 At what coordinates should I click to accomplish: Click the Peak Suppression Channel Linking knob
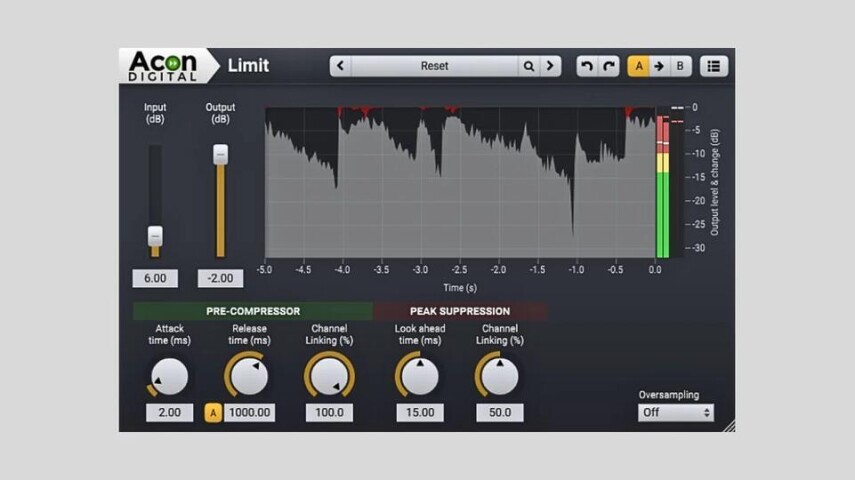[x=499, y=377]
